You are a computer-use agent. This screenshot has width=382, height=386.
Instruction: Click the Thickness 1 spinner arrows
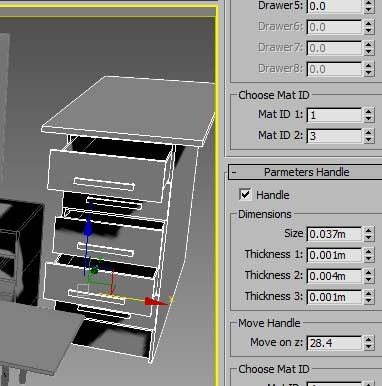point(369,255)
